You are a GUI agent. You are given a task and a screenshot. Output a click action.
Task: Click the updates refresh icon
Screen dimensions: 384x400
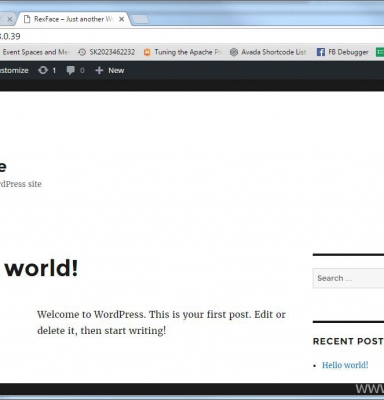tap(43, 70)
